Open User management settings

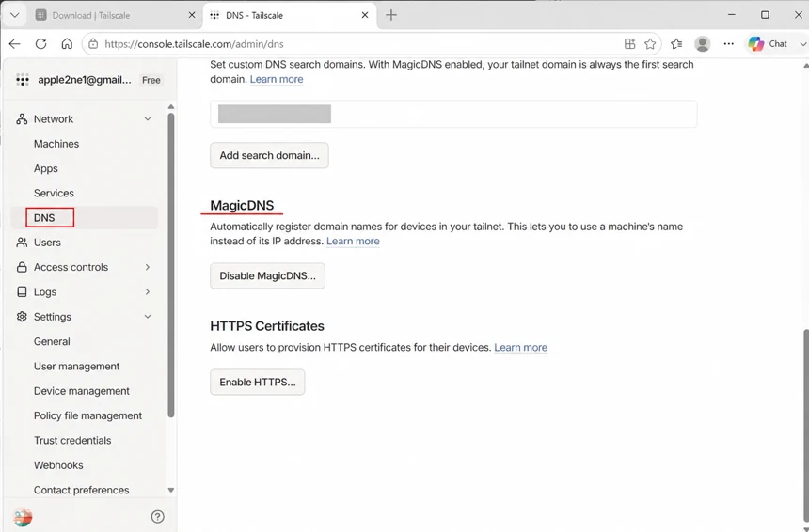click(x=76, y=366)
